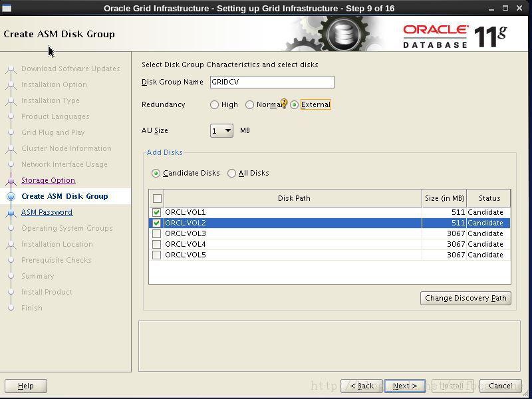The image size is (532, 399).
Task: Select Create ASM Disk Group step
Action: tap(65, 196)
